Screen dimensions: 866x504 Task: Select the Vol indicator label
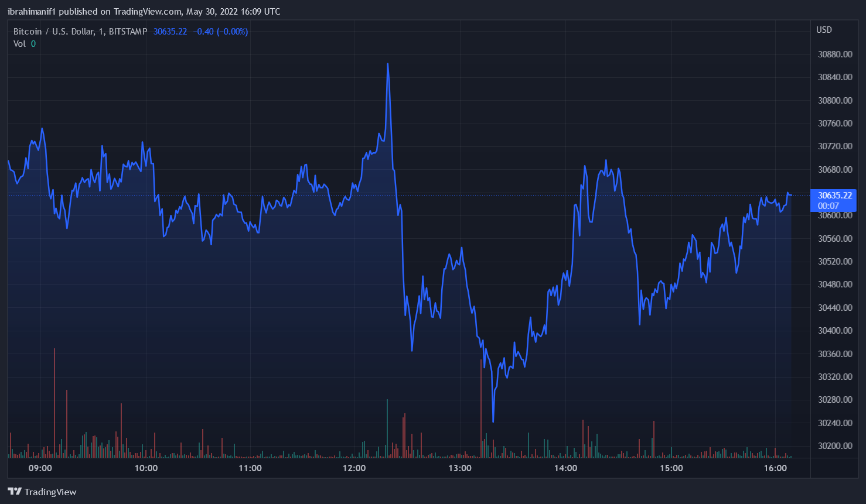click(19, 44)
